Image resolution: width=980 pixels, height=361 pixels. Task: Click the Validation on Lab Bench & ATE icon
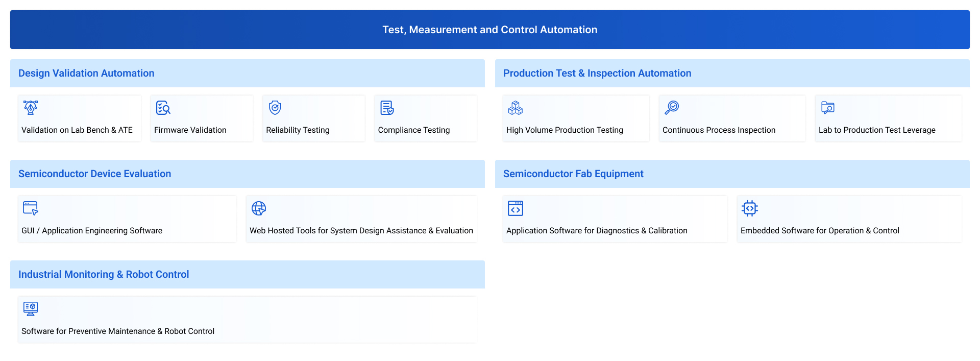tap(31, 108)
